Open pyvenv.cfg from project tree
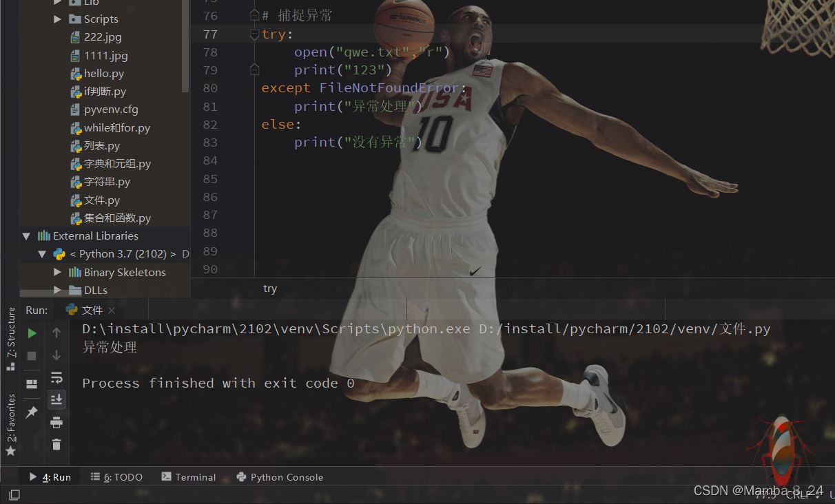The image size is (835, 504). [x=111, y=109]
